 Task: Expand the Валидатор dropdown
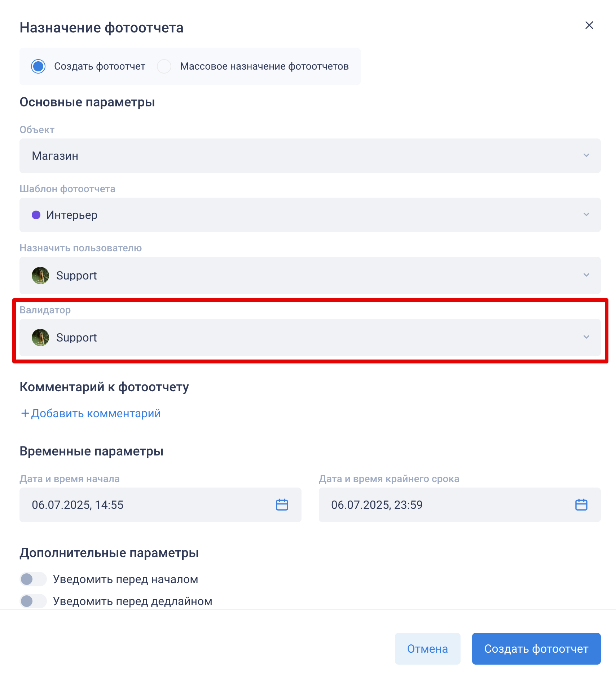[310, 338]
